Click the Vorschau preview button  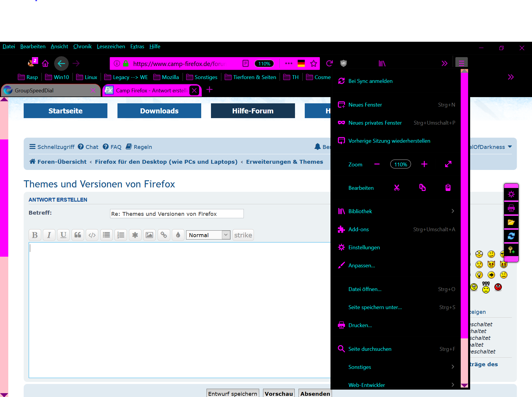(279, 393)
